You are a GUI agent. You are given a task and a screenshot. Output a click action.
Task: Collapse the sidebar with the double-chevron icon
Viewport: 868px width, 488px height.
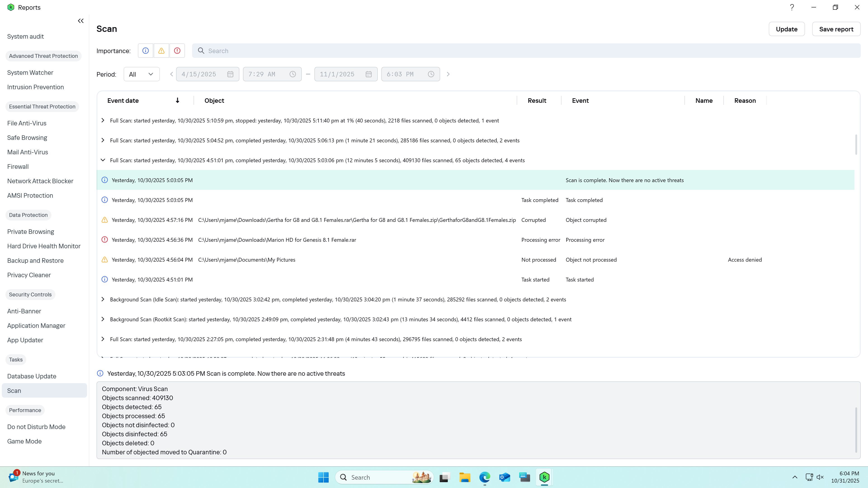(80, 21)
